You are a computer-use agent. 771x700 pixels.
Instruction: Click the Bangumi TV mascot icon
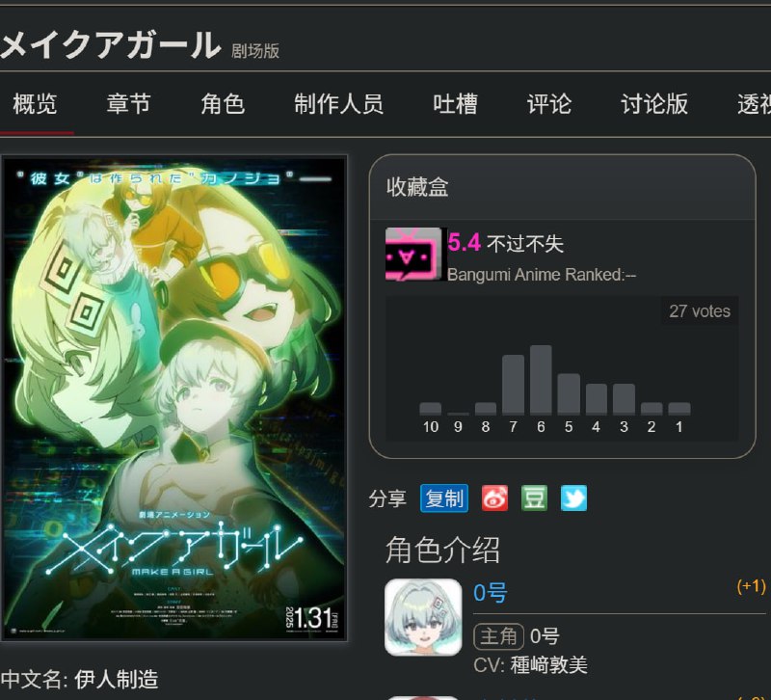click(413, 254)
